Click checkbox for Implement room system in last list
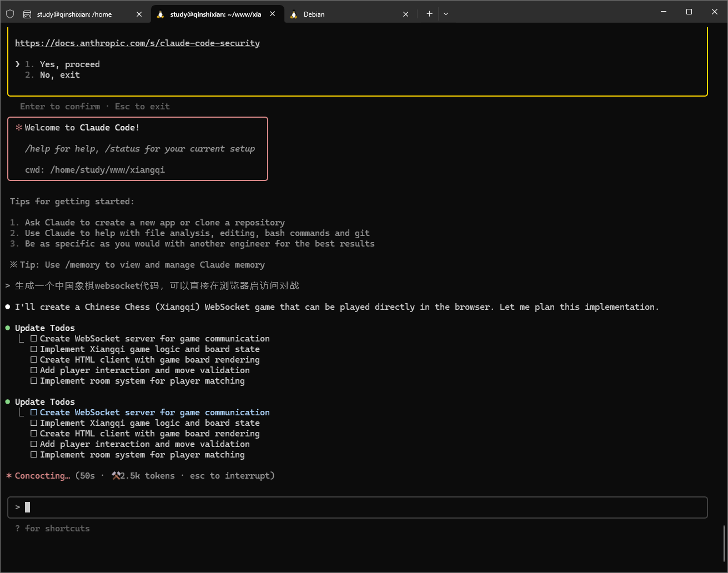The height and width of the screenshot is (573, 728). click(x=34, y=455)
